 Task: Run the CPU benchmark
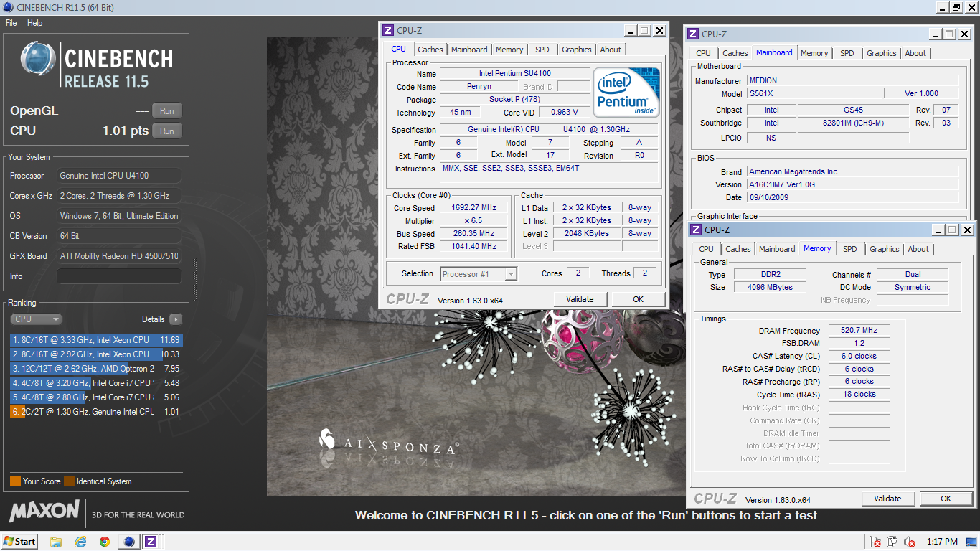(x=167, y=131)
